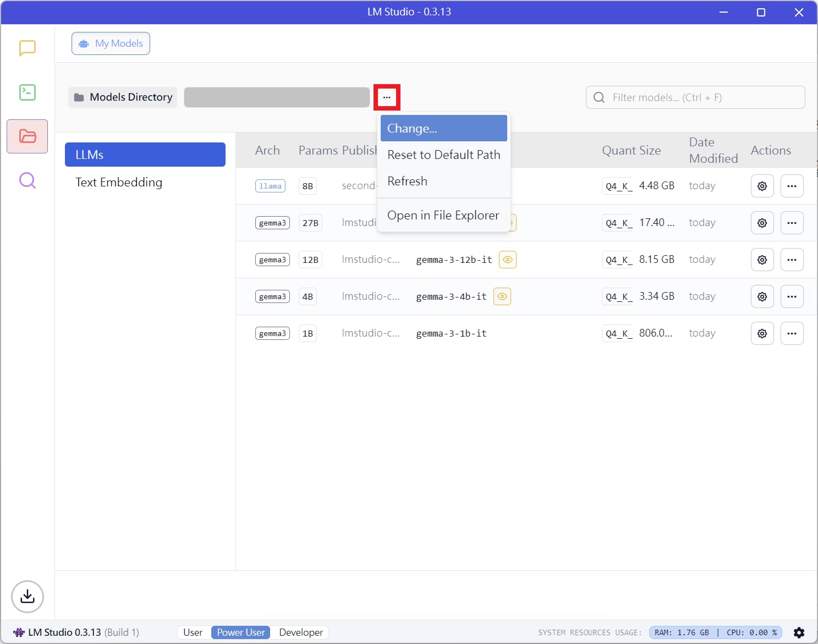Click the 4B params badge
Screen dimensions: 818x644
(x=308, y=296)
